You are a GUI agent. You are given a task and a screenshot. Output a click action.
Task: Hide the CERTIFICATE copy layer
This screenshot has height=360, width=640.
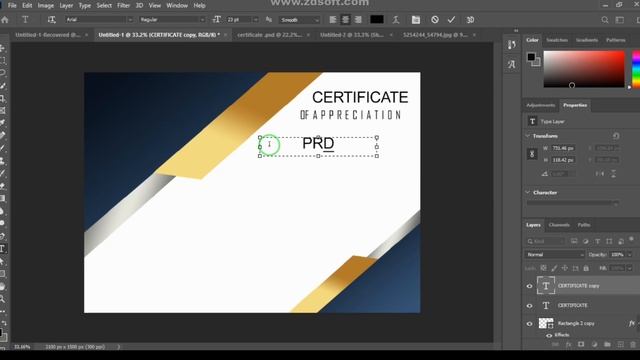point(529,286)
